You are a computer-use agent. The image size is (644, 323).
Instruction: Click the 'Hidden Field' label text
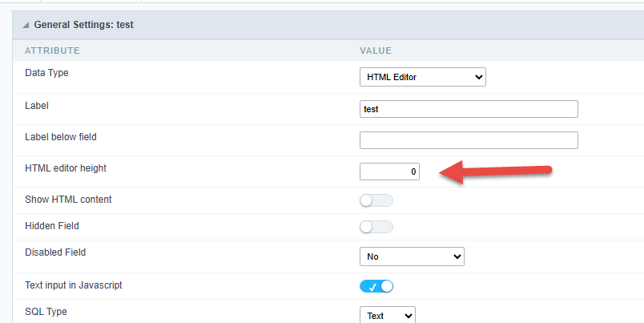(x=52, y=226)
